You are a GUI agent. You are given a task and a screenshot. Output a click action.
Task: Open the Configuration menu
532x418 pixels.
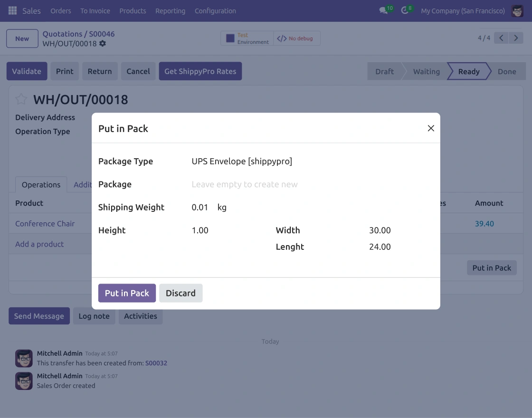215,11
